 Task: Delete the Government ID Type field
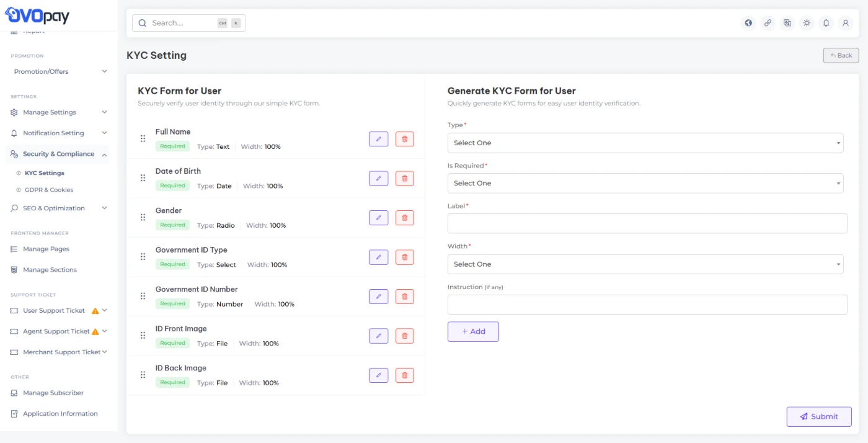(x=404, y=257)
